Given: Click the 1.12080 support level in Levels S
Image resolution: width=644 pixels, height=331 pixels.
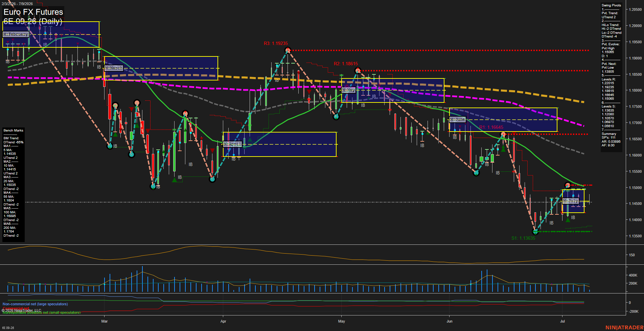Looking at the screenshot, I should [608, 114].
